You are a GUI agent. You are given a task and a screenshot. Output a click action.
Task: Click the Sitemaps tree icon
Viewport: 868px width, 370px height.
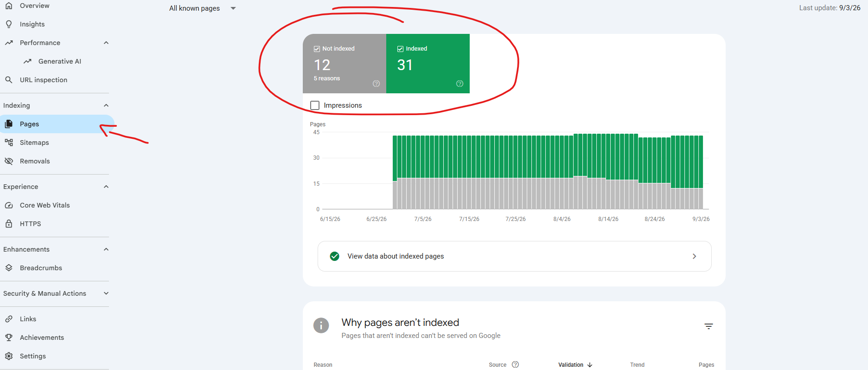[x=9, y=143]
